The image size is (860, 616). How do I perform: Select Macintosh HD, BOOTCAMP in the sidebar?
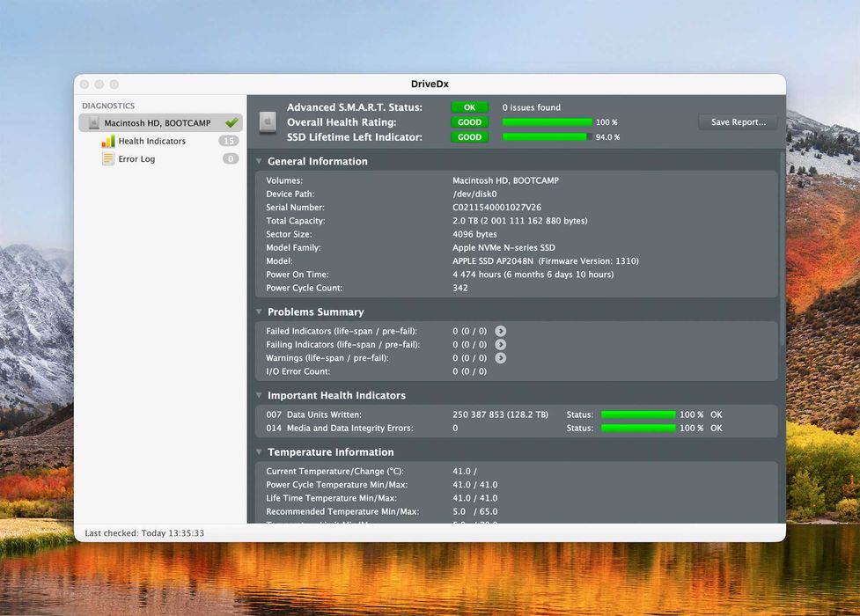pos(161,123)
